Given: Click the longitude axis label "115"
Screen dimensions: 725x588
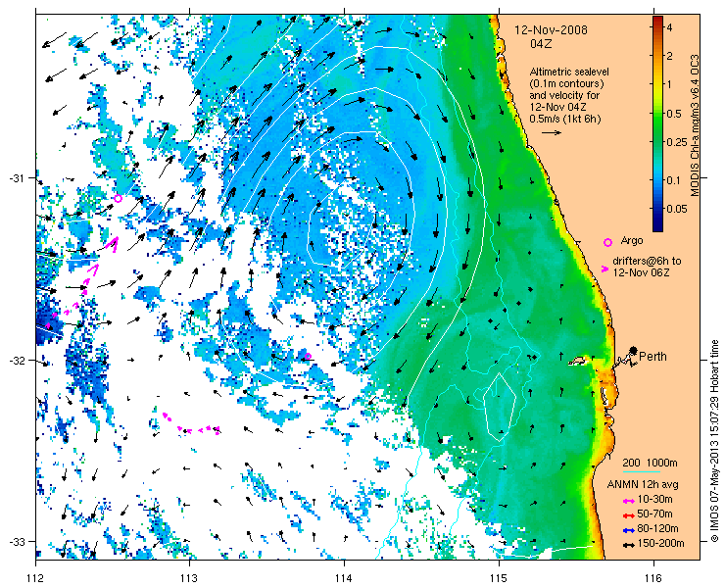Looking at the screenshot, I should (x=500, y=578).
